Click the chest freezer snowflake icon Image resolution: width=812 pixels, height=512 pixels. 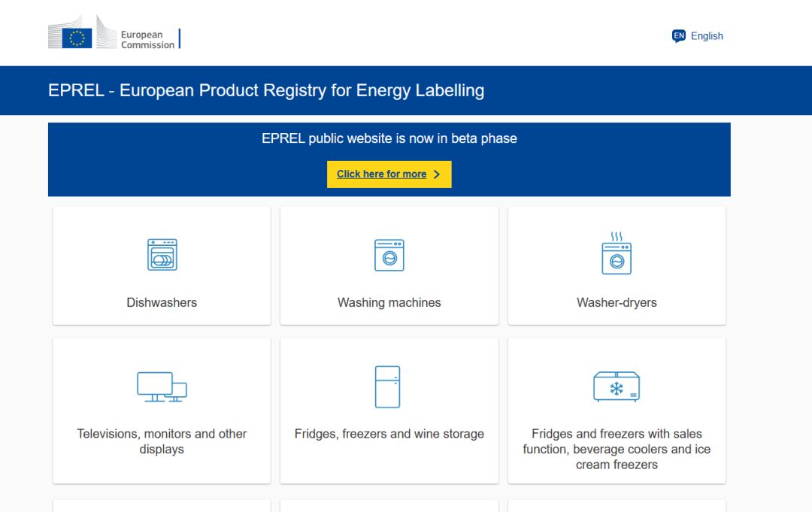tap(617, 385)
